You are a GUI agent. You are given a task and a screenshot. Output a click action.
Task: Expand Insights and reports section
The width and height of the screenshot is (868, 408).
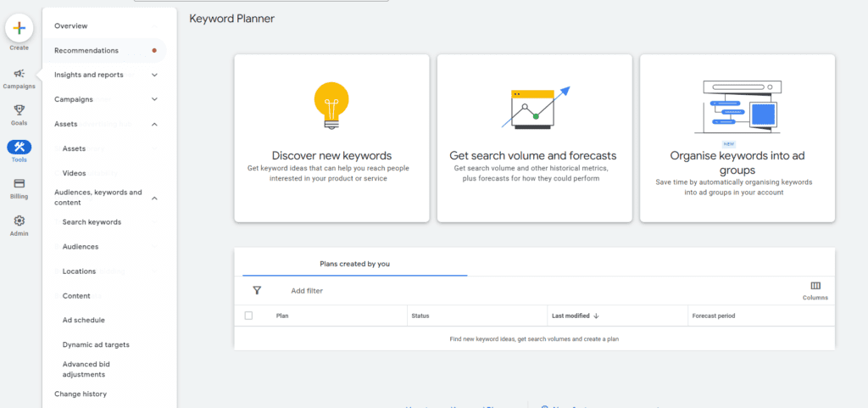[154, 75]
